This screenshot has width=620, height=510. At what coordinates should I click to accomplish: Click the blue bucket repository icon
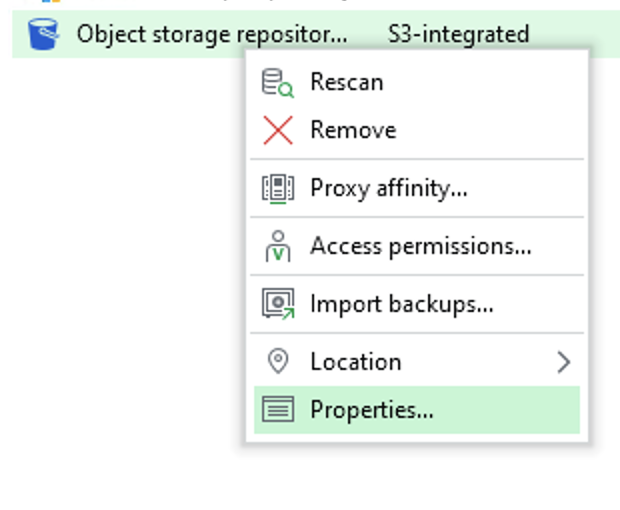tap(43, 34)
